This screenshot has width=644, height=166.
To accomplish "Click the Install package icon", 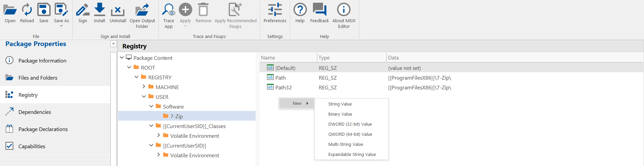I will coord(99,10).
